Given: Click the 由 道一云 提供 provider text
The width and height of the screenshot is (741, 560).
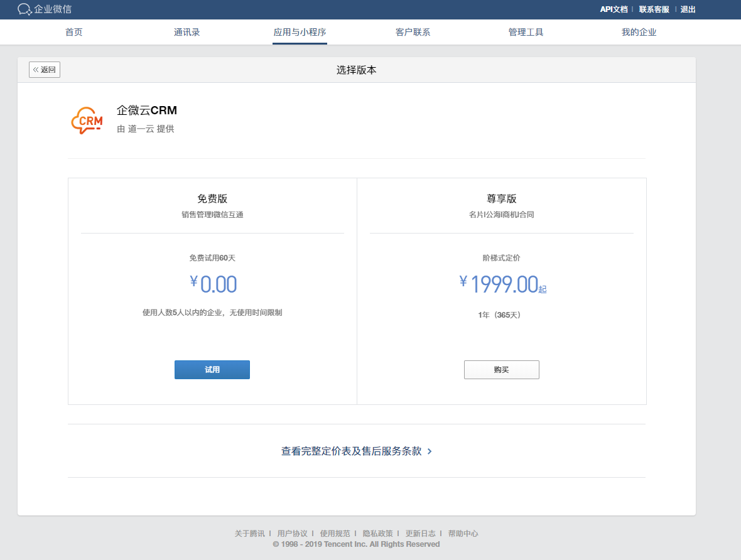Looking at the screenshot, I should (146, 129).
